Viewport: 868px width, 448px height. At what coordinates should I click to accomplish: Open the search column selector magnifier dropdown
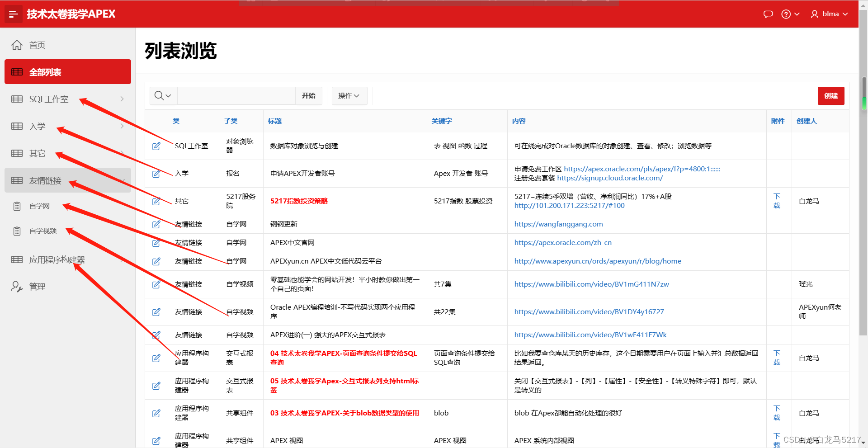(x=163, y=96)
